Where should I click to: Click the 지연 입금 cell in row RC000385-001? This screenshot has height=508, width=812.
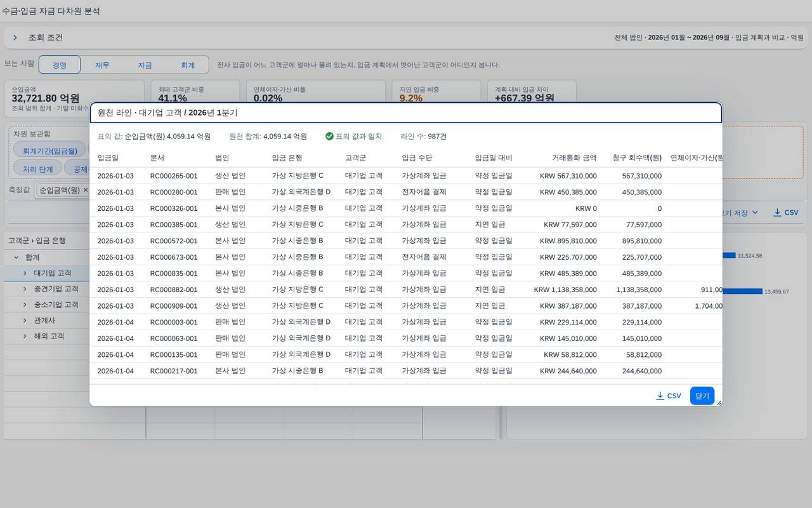coord(490,225)
